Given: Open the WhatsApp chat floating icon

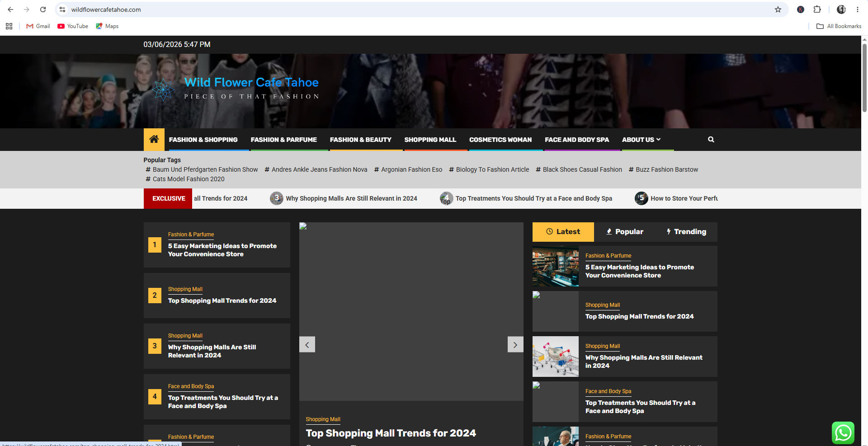Looking at the screenshot, I should (843, 433).
